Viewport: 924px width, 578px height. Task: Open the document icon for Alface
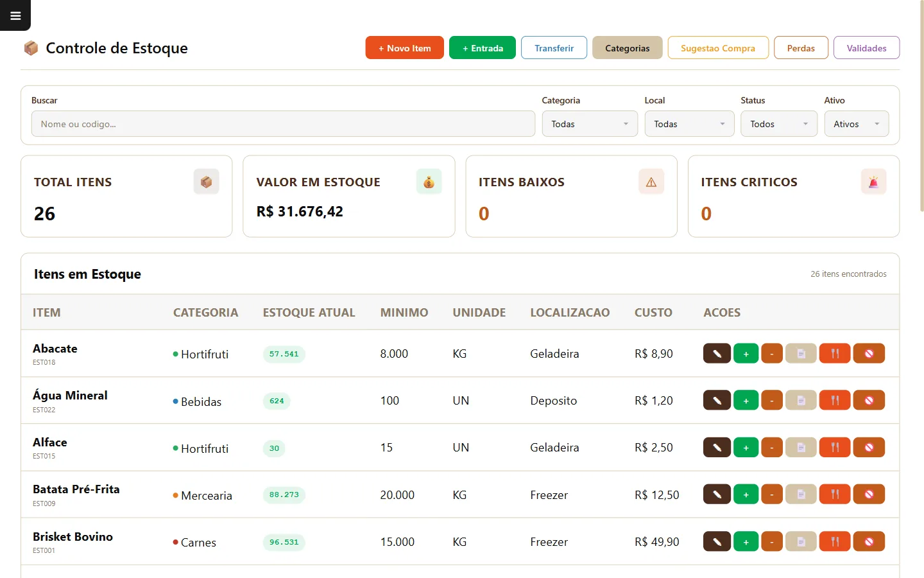tap(801, 447)
